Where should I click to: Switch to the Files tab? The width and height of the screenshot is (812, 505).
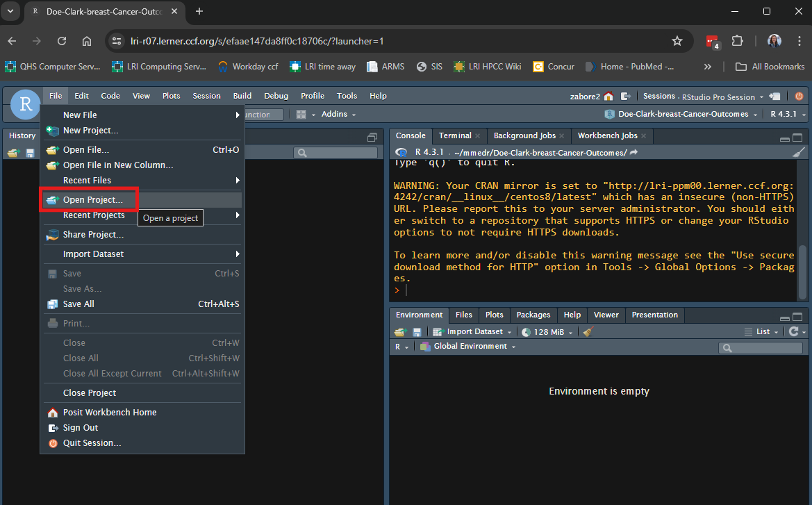[463, 315]
